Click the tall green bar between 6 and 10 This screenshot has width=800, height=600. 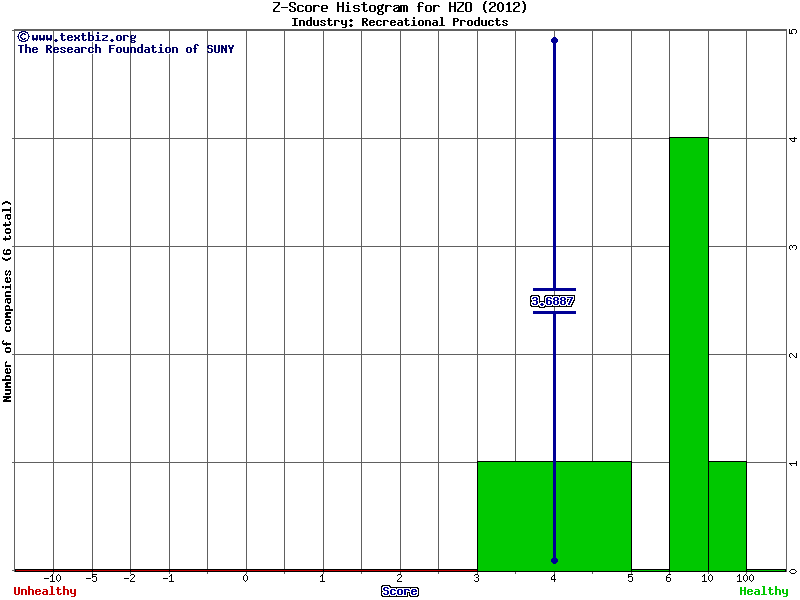689,354
